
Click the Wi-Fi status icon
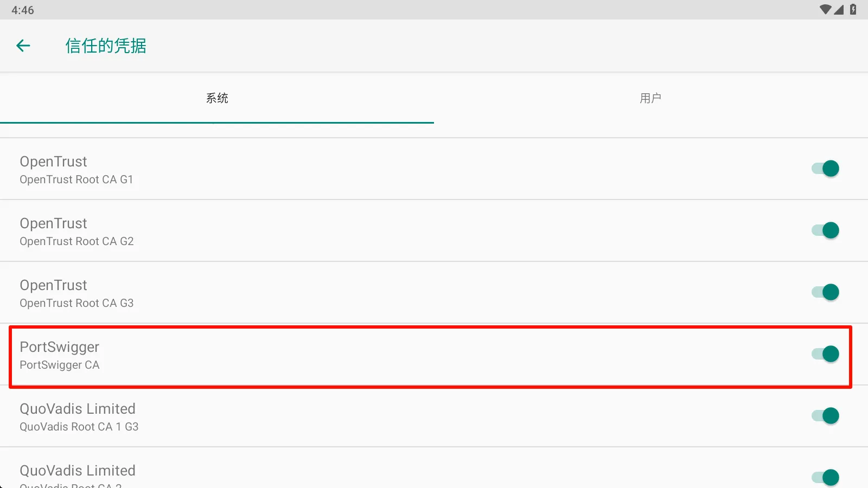(825, 9)
